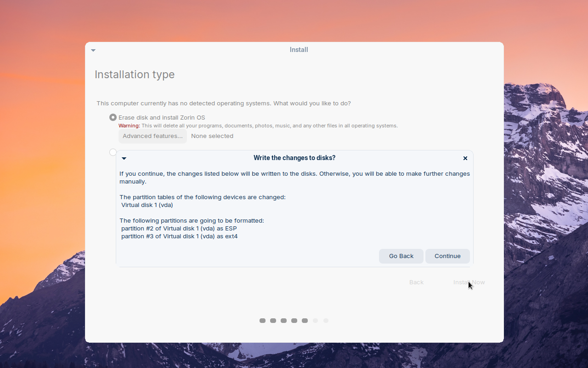Click Go Back in the dialog

[x=401, y=256]
